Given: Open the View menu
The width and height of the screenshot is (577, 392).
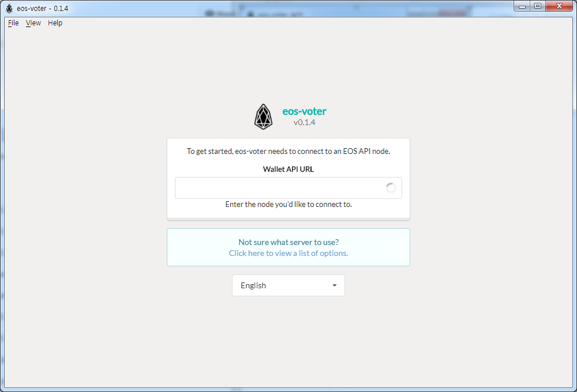Looking at the screenshot, I should click(33, 23).
